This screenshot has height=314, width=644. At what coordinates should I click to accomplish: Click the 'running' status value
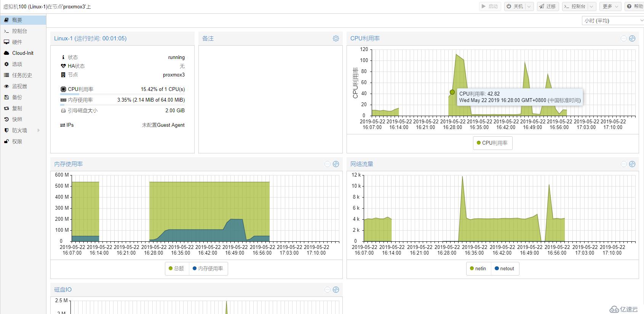(x=176, y=57)
